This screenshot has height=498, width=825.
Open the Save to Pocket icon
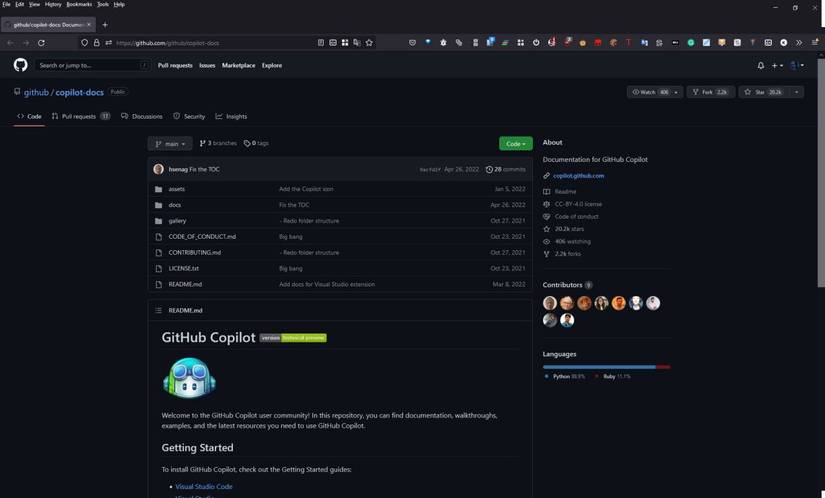click(412, 43)
